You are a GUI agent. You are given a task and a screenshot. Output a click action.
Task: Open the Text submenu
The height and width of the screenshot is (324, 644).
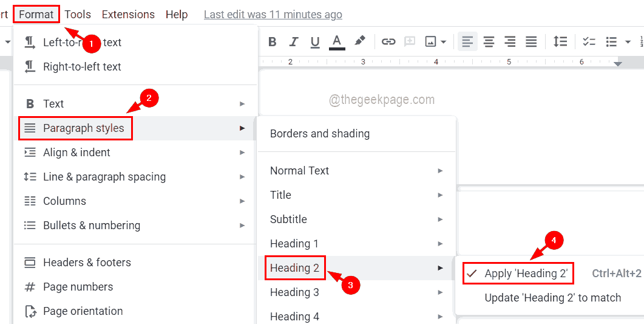click(135, 103)
